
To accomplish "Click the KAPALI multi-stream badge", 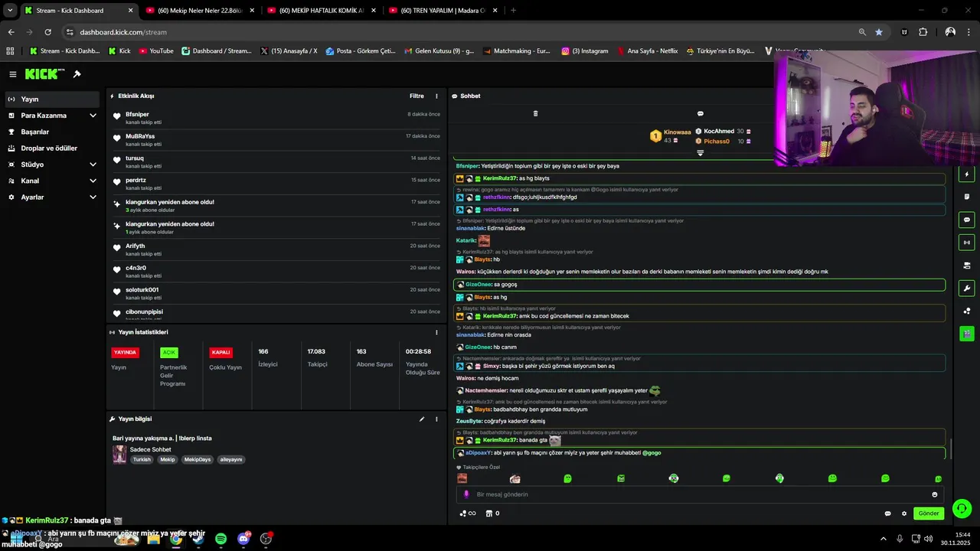I will [x=221, y=353].
